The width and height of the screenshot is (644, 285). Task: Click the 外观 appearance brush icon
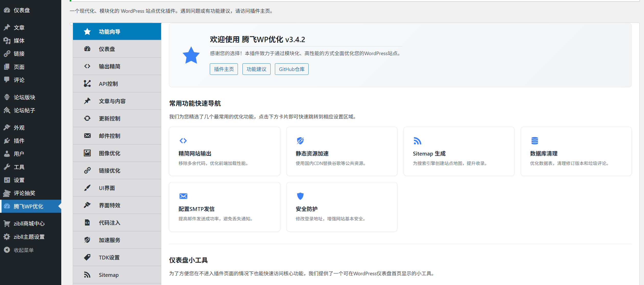7,127
